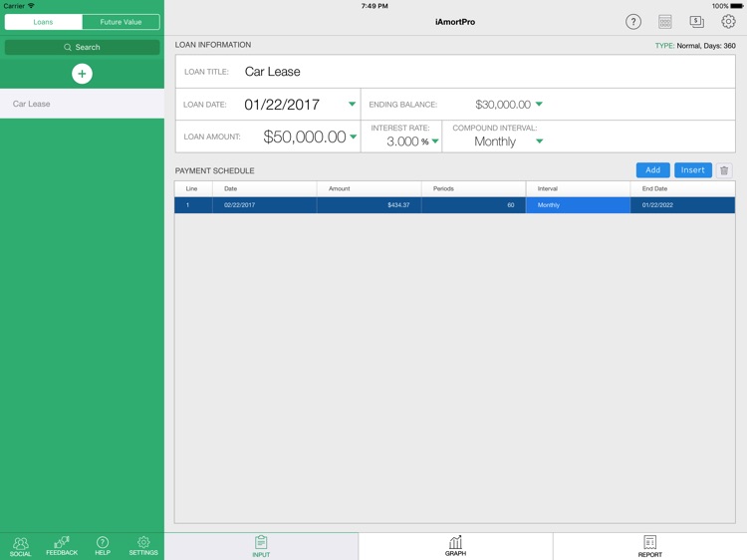Click the Search field in sidebar
This screenshot has height=560, width=747.
pos(82,47)
